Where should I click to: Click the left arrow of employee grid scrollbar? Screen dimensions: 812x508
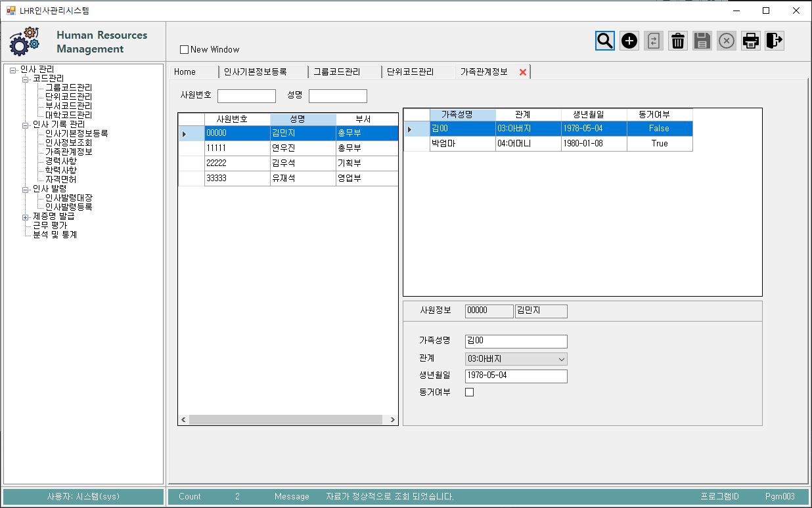click(x=184, y=420)
